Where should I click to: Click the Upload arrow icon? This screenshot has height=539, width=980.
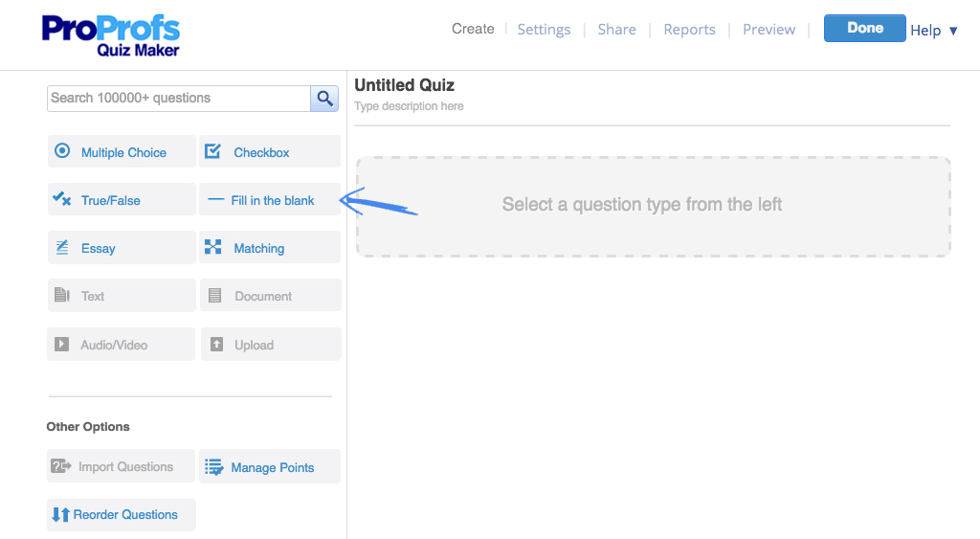click(x=216, y=344)
